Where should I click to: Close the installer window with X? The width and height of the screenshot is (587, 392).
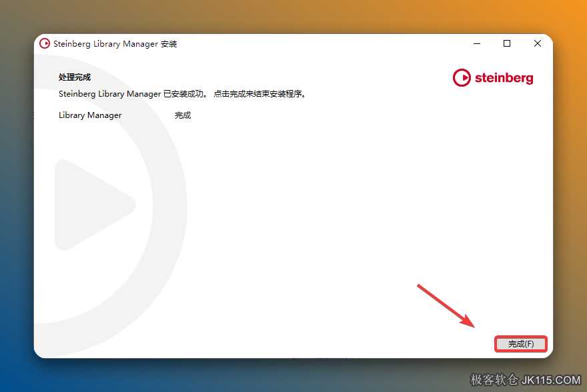pos(537,44)
